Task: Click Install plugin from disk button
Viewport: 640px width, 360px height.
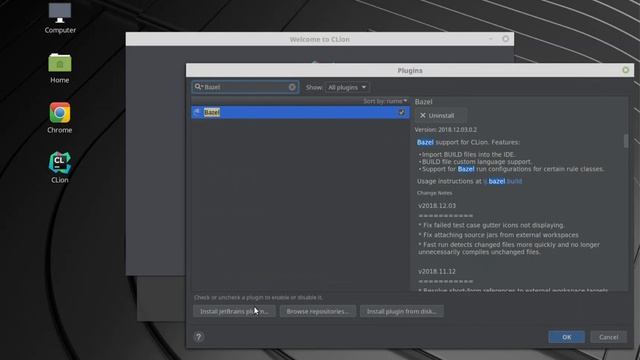Action: (x=402, y=311)
